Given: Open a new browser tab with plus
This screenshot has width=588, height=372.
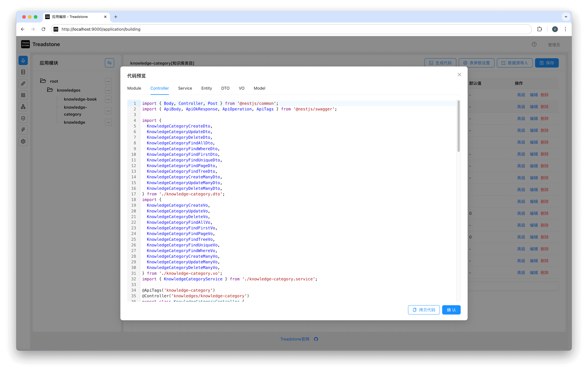Looking at the screenshot, I should click(x=116, y=17).
